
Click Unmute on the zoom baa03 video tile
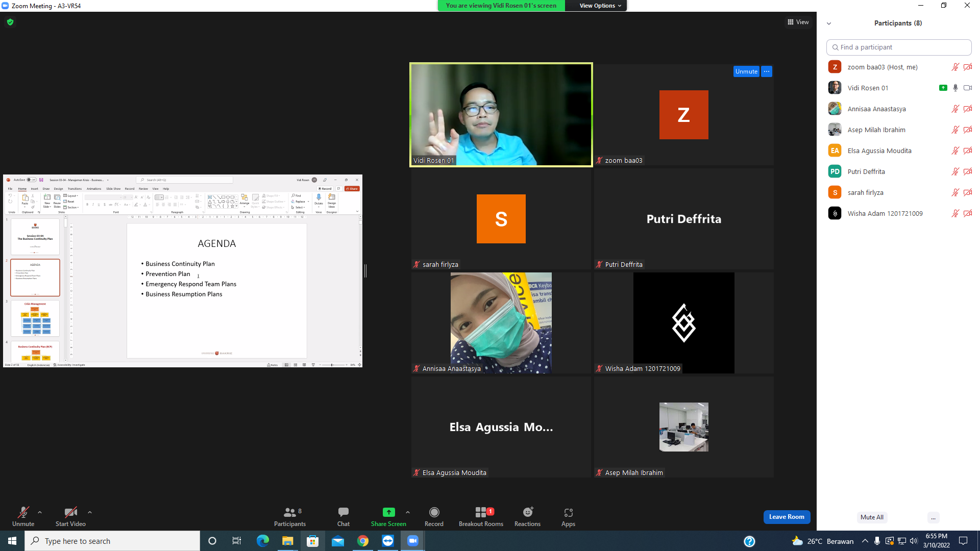pos(746,71)
